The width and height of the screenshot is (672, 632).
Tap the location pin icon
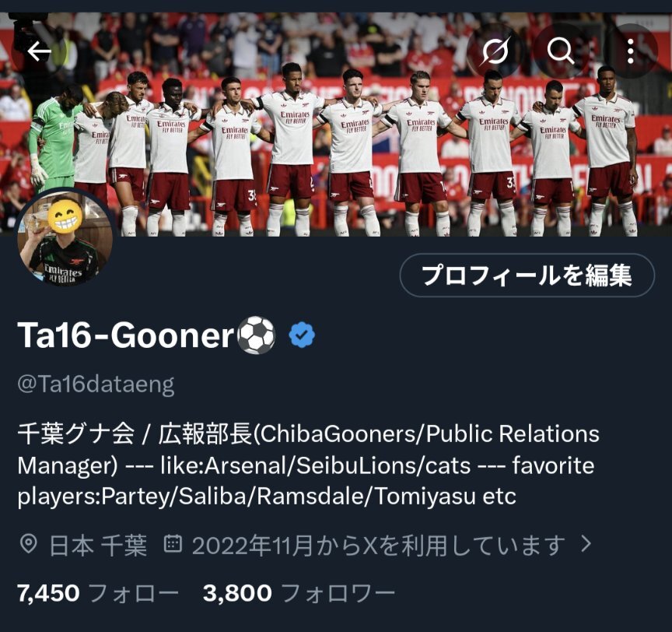coord(28,545)
